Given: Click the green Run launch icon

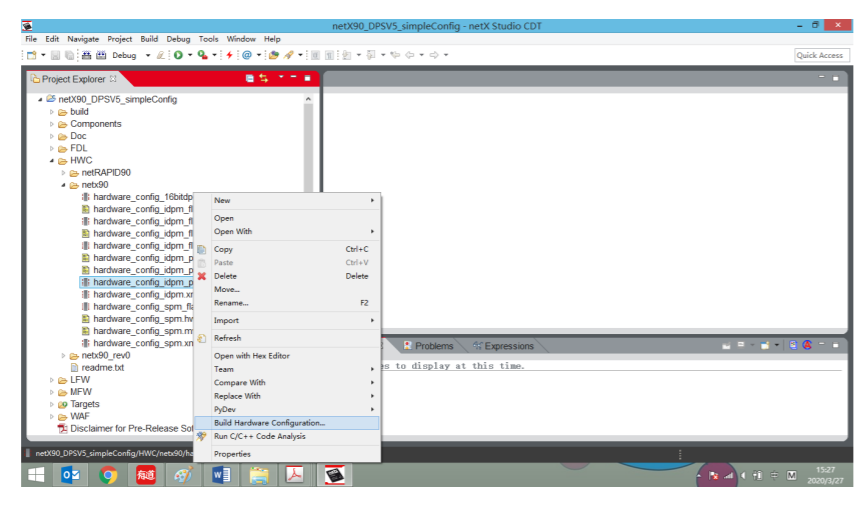Looking at the screenshot, I should [x=178, y=55].
